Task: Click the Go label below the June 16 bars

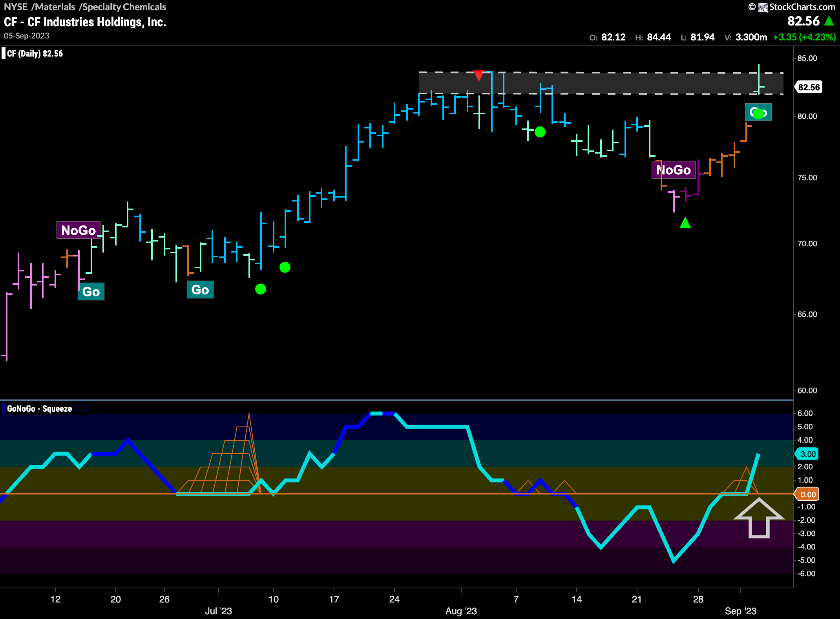Action: pyautogui.click(x=91, y=291)
